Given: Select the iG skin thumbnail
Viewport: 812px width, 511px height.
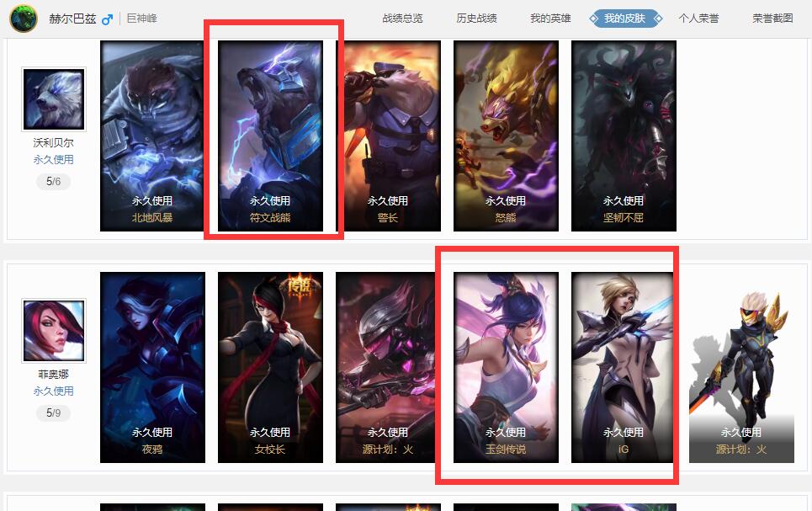Looking at the screenshot, I should pos(624,367).
